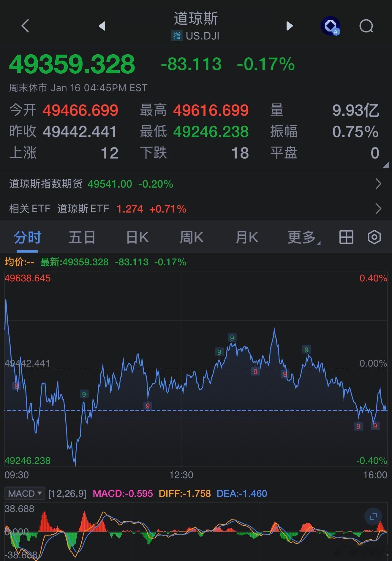Open the chart settings hexagon icon
The image size is (392, 561).
tap(374, 237)
